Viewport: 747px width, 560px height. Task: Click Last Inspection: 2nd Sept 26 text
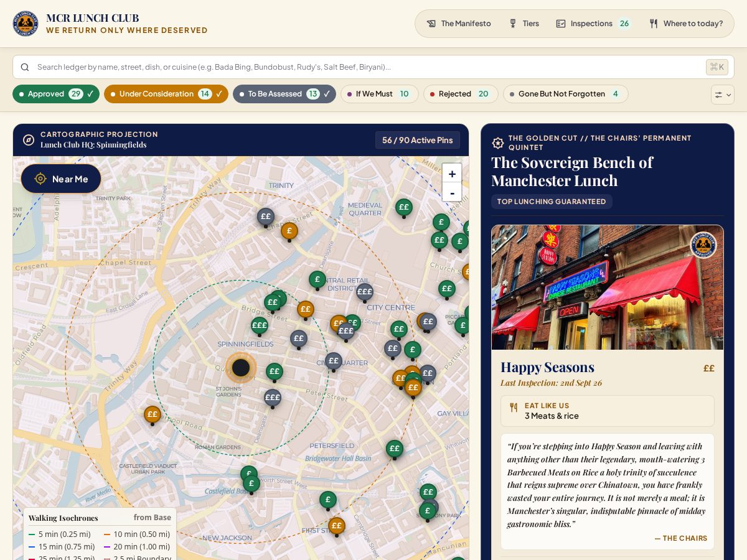[551, 383]
